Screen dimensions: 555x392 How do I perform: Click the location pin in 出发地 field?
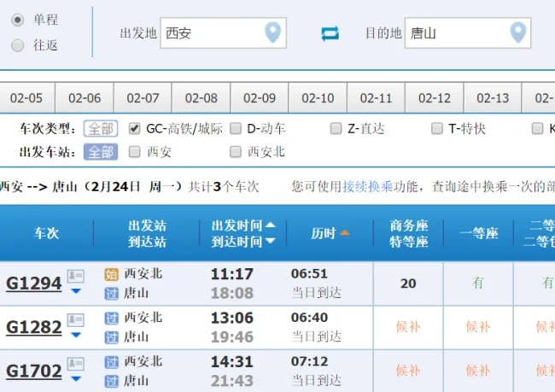[273, 32]
